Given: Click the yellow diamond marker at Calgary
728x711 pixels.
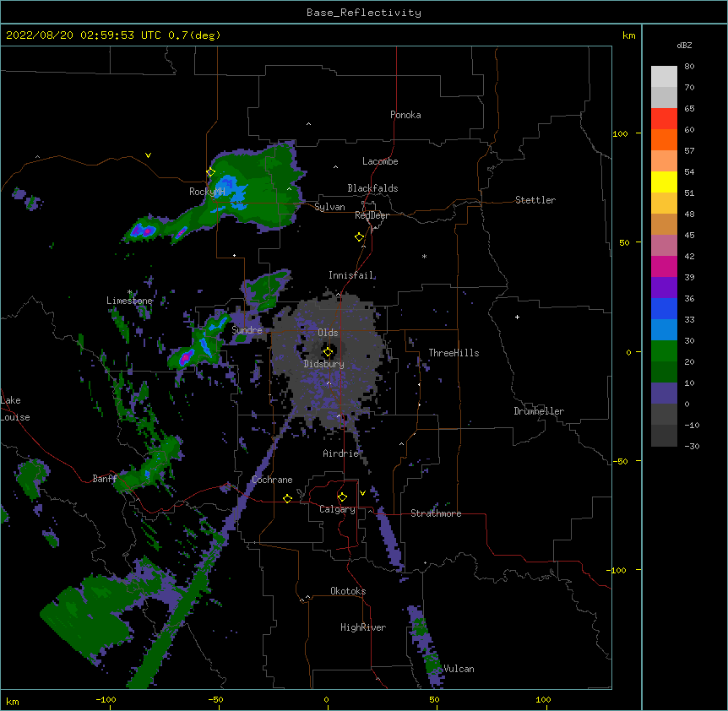Looking at the screenshot, I should tap(342, 497).
